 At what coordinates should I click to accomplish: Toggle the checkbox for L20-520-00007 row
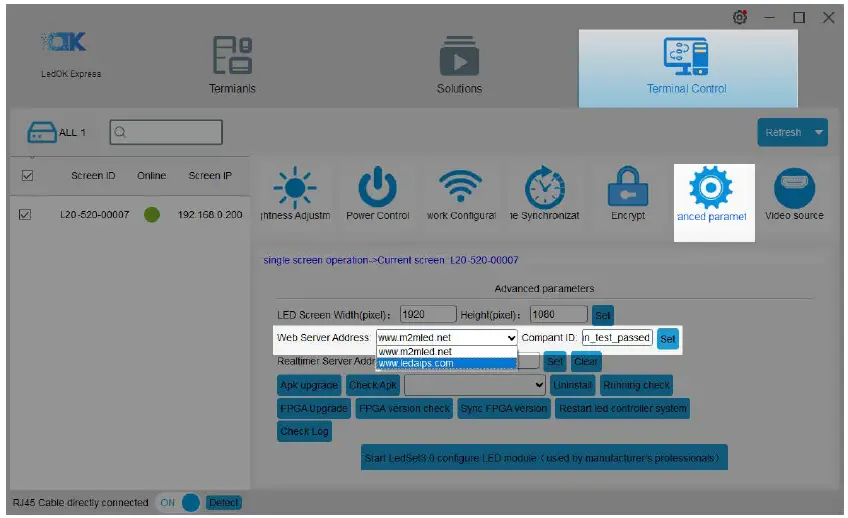pyautogui.click(x=25, y=215)
